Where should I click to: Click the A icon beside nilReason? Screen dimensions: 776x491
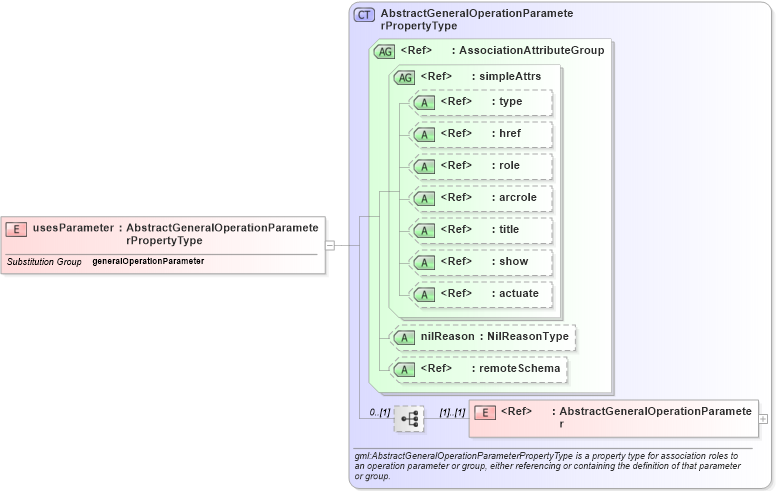404,338
